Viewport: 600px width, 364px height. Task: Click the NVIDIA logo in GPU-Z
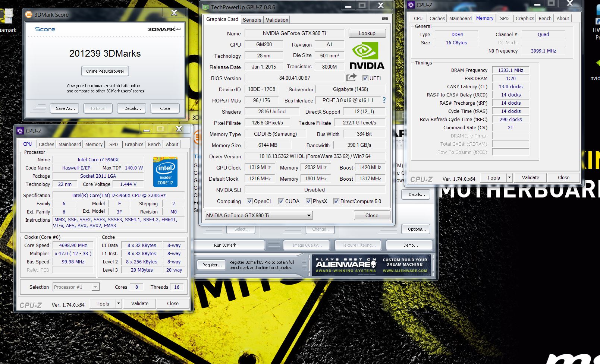tap(367, 56)
